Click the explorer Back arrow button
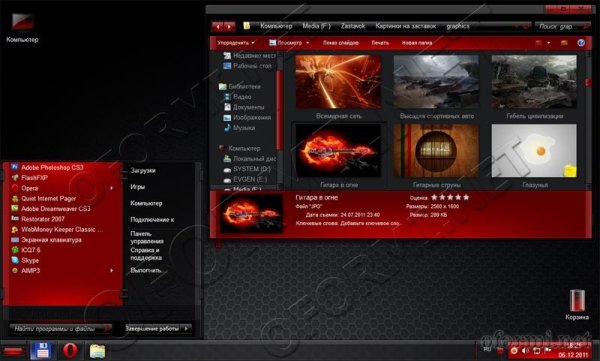The height and width of the screenshot is (361, 600). [x=218, y=26]
